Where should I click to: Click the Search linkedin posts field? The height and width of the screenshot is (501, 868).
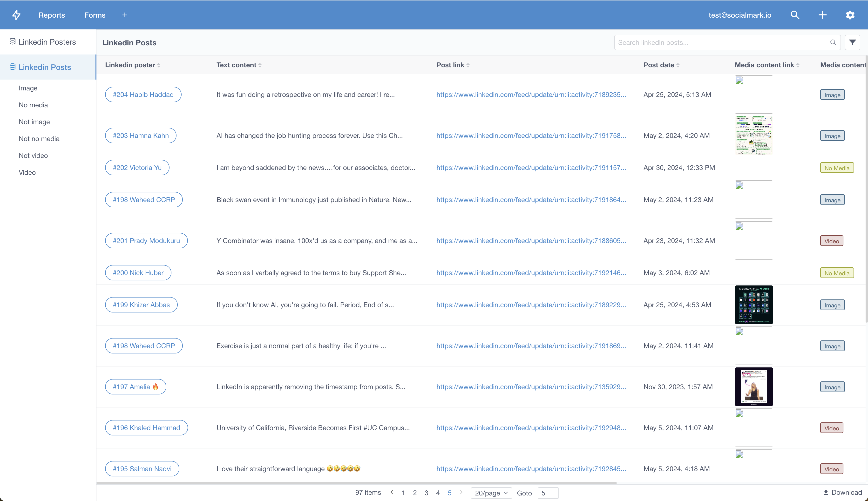(722, 42)
